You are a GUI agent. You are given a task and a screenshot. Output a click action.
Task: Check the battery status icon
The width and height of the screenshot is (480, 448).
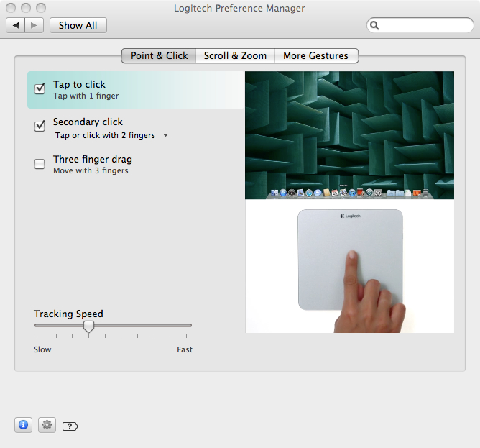(x=70, y=426)
